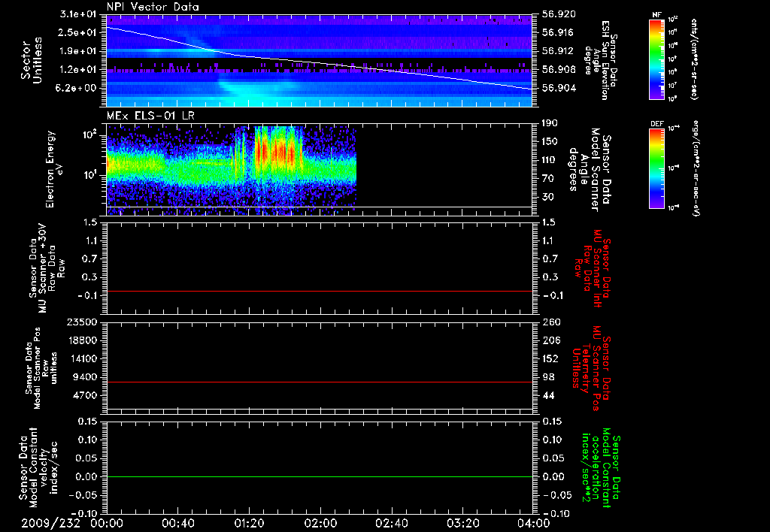Click the '00:00' time axis label
The image size is (770, 532).
(x=107, y=523)
